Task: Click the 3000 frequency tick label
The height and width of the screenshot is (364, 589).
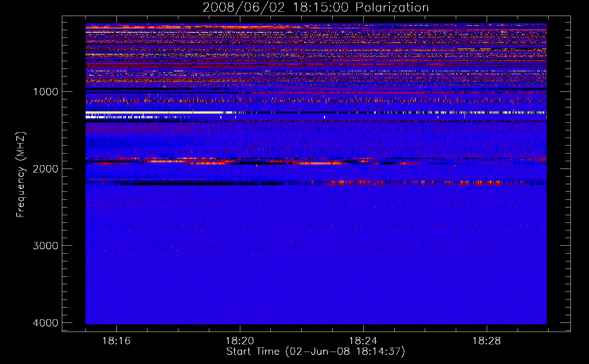Action: (x=46, y=245)
